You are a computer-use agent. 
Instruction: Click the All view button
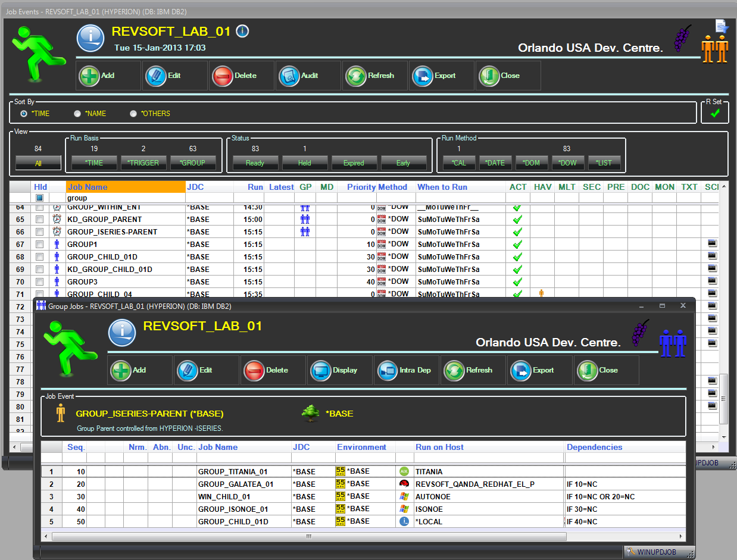38,162
